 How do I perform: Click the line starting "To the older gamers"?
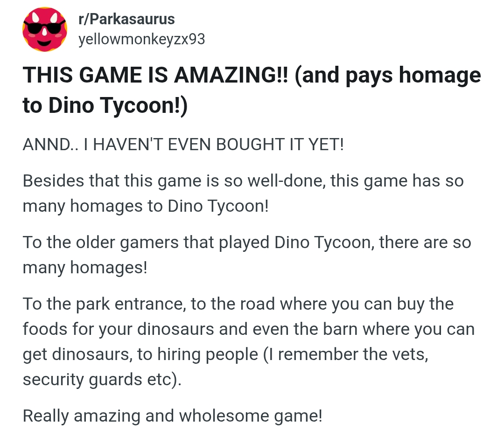click(x=246, y=243)
